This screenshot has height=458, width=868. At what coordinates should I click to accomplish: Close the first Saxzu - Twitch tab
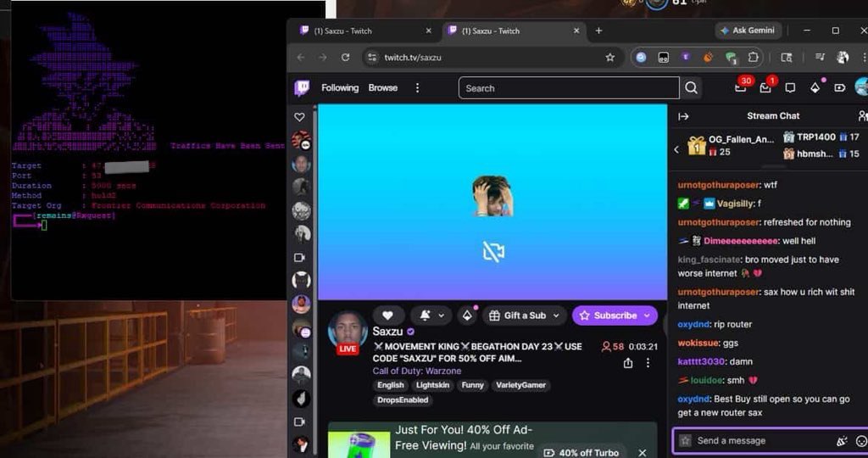point(428,31)
